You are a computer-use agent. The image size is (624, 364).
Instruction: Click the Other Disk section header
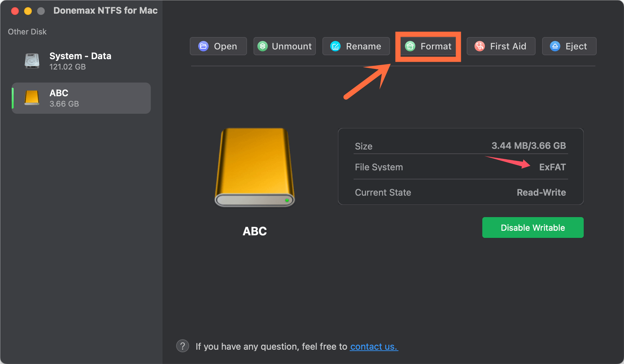(x=27, y=32)
